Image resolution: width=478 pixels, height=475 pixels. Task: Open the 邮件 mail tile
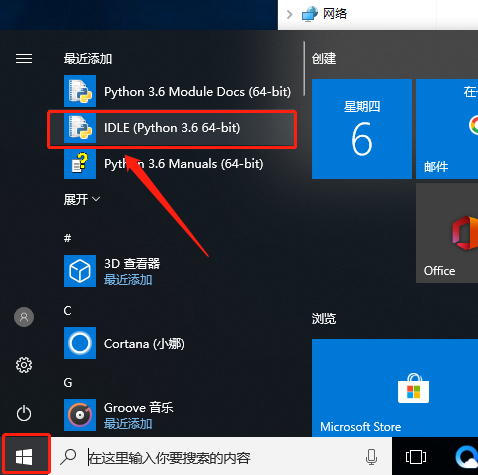tap(447, 129)
